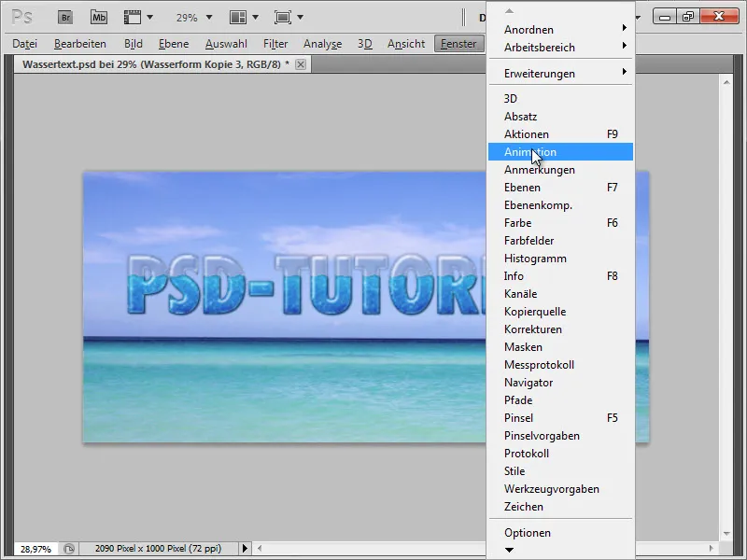
Task: Show the Pinselvorgaben panel
Action: 561,436
